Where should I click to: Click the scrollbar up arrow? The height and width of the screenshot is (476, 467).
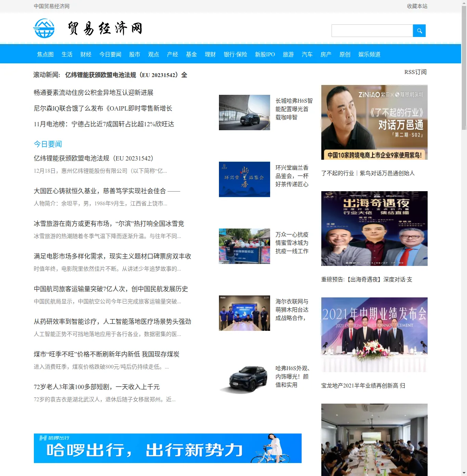[464, 3]
